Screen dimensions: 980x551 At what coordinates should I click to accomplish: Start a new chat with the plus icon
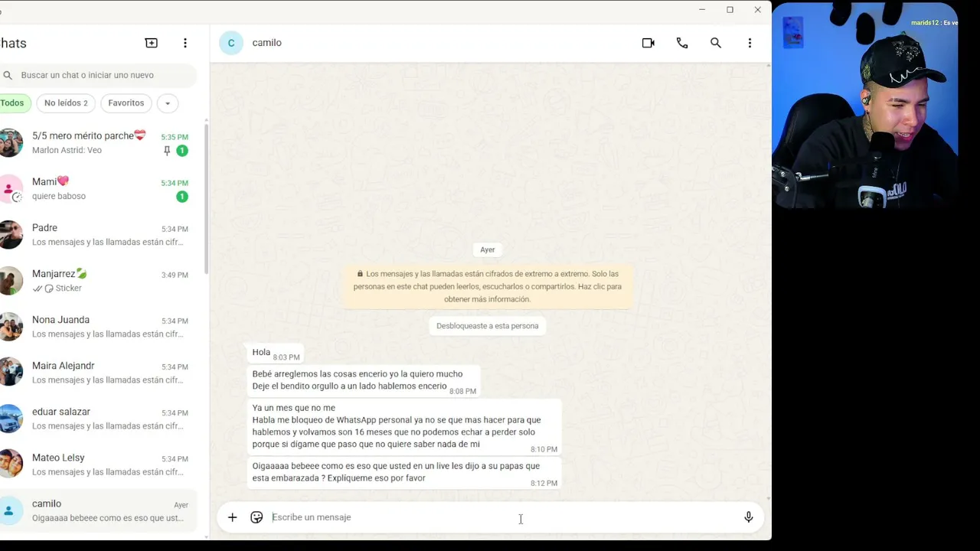[x=151, y=43]
